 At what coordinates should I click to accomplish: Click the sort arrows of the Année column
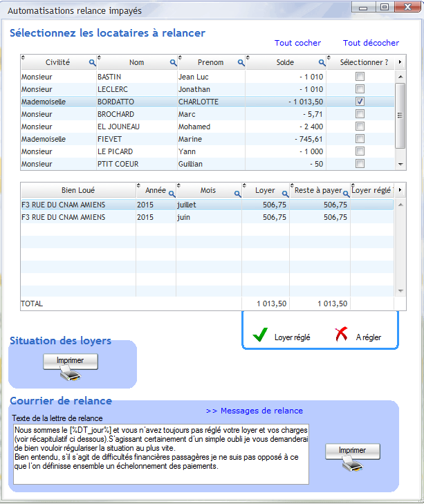click(x=138, y=185)
